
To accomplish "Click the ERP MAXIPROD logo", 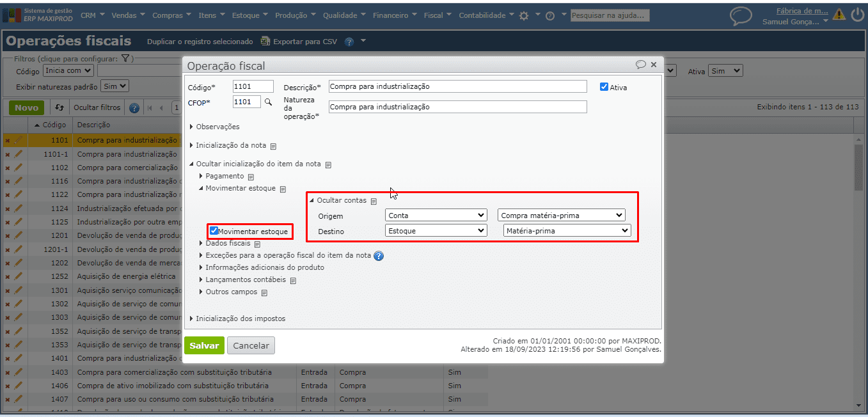I will [x=38, y=15].
